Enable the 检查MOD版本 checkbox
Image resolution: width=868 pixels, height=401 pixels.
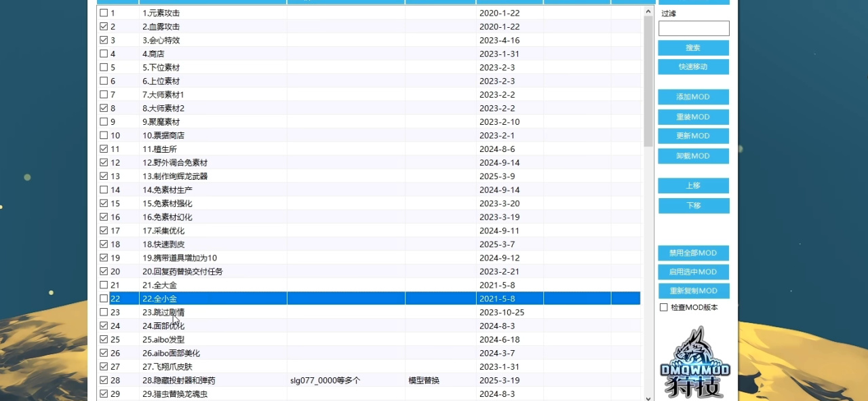tap(664, 307)
